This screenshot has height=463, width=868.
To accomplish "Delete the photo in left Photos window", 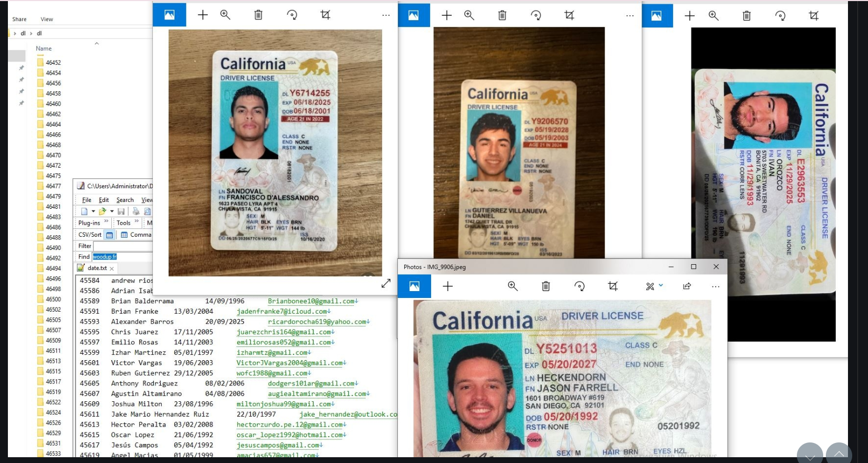I will 258,15.
